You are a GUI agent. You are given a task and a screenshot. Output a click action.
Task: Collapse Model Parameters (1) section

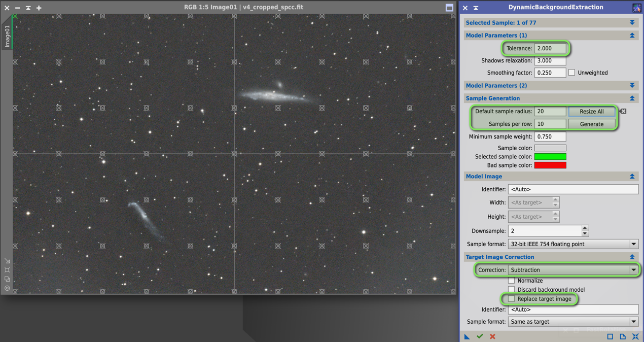click(632, 36)
